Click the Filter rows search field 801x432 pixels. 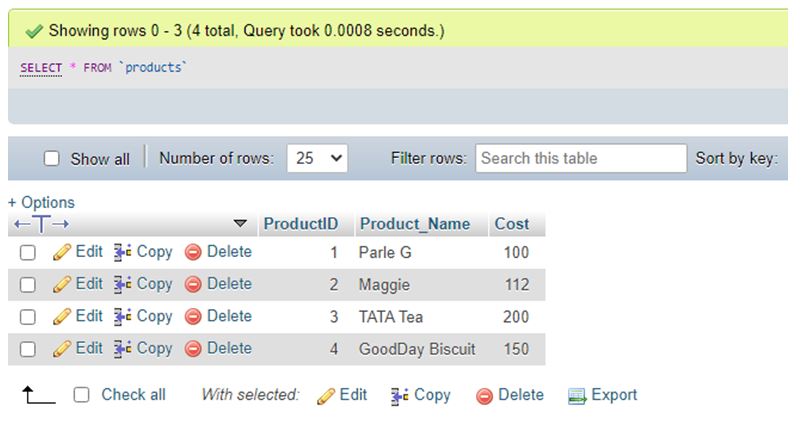580,158
